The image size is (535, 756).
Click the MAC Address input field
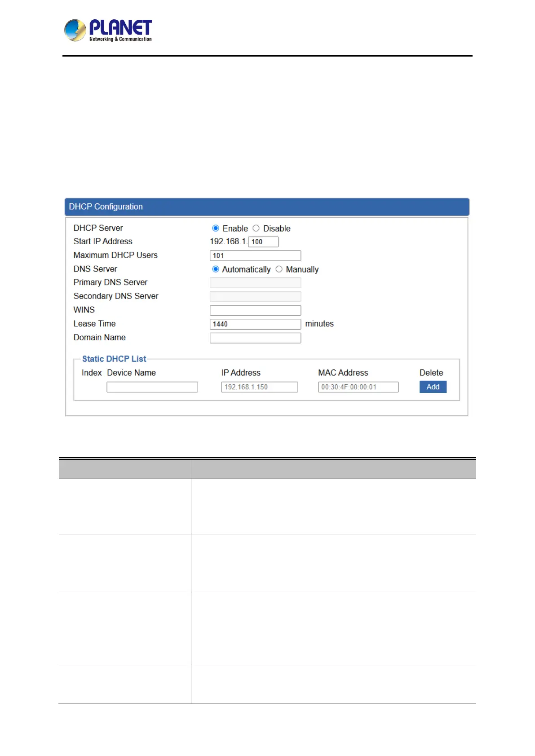tap(358, 387)
